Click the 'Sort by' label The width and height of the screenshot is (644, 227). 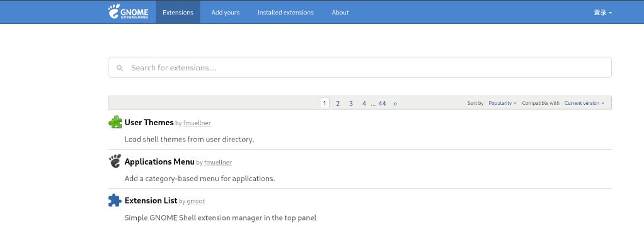tap(475, 103)
